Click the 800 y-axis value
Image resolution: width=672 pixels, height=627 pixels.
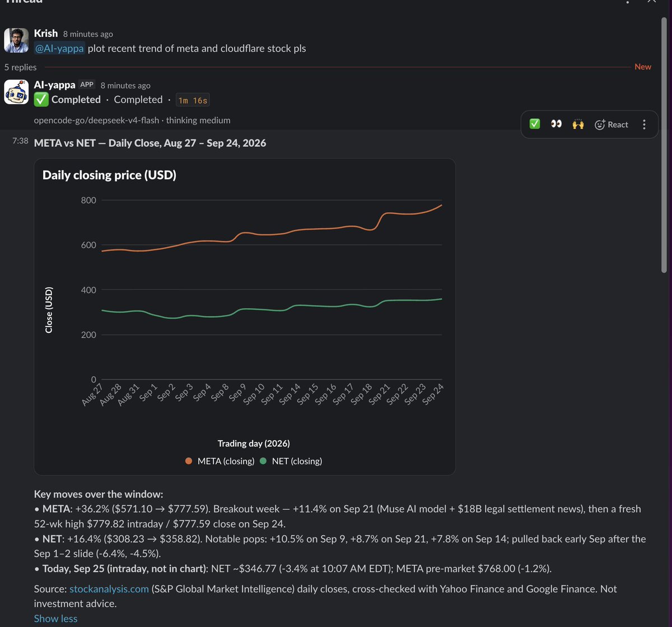(x=89, y=200)
